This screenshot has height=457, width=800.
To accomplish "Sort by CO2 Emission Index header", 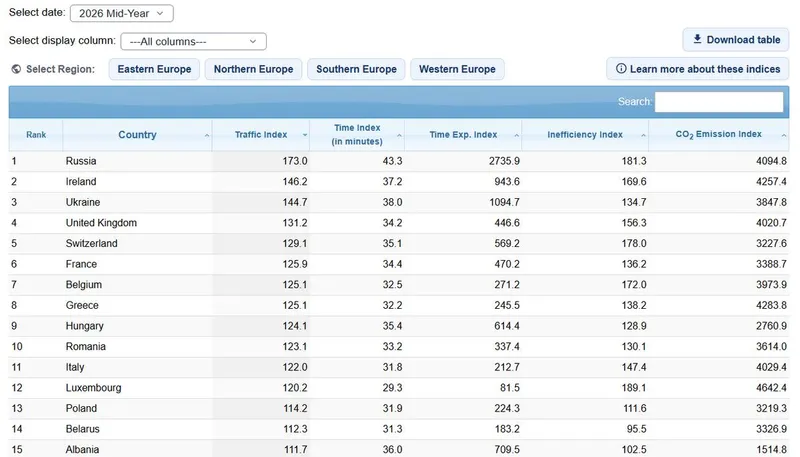I will tap(718, 135).
